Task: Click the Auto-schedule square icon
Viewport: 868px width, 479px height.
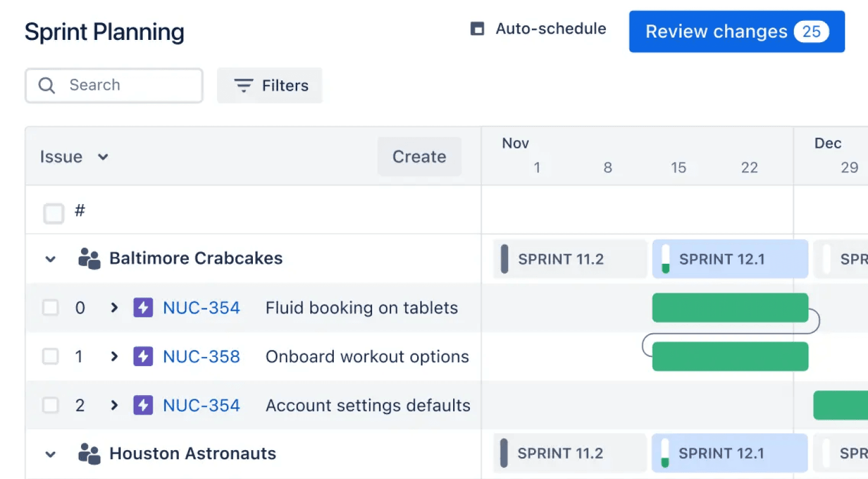Action: [x=477, y=29]
